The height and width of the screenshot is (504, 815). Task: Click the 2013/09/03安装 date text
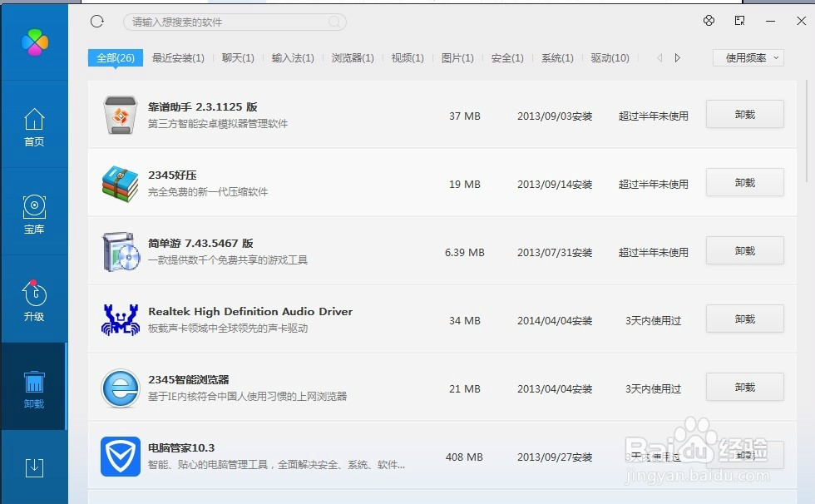point(555,116)
